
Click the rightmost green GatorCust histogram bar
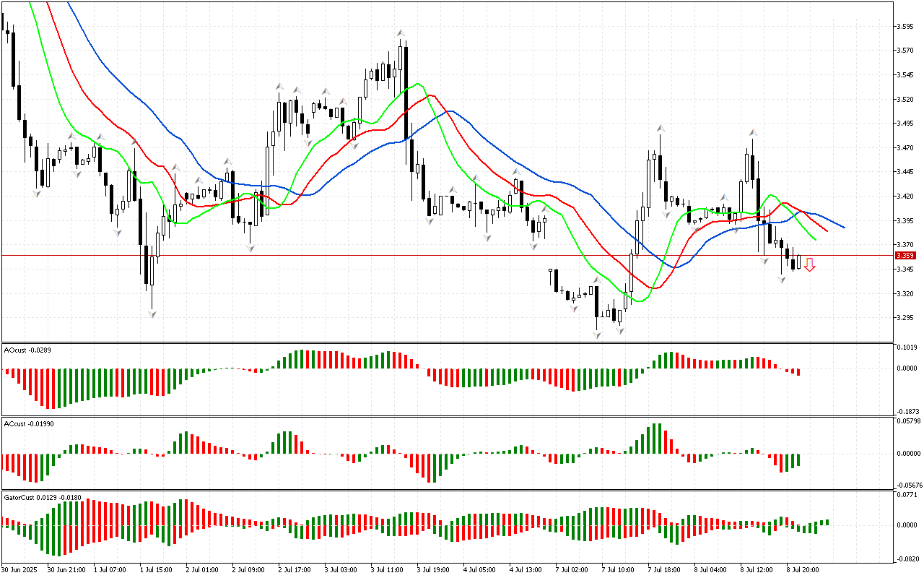pos(827,522)
